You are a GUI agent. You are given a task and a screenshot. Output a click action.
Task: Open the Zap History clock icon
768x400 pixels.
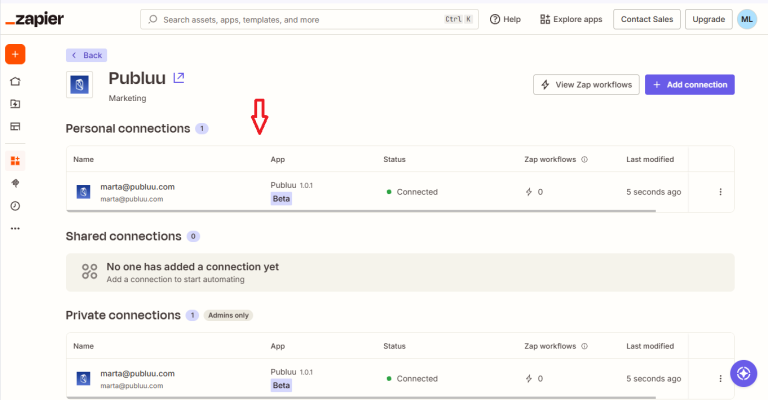pos(15,206)
